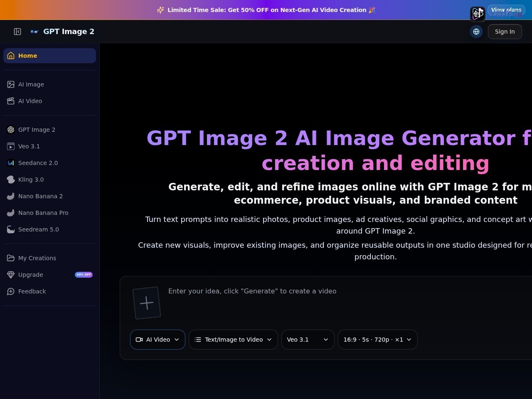Click the Seedance 2.0 bars icon

click(x=11, y=163)
